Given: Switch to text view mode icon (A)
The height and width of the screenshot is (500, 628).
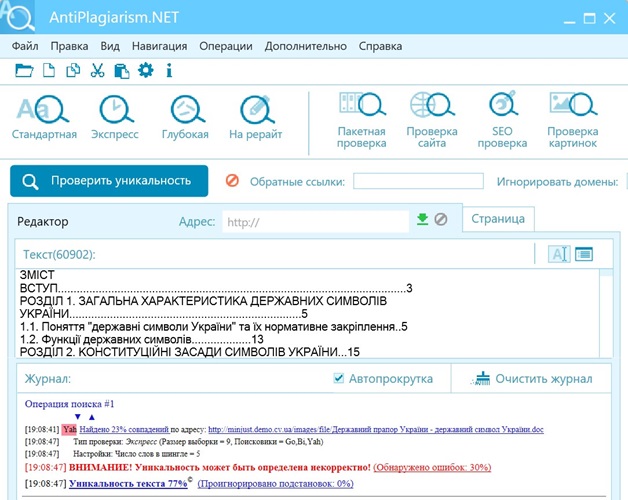Looking at the screenshot, I should (559, 254).
